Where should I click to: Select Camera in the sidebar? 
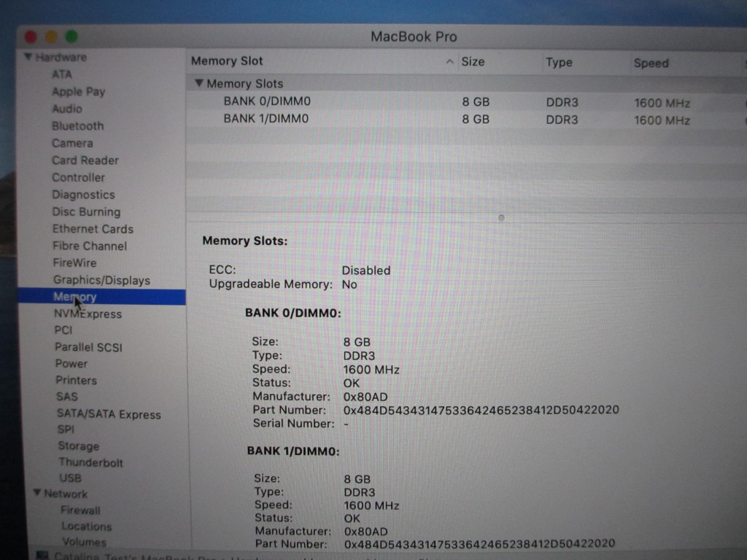pyautogui.click(x=72, y=144)
